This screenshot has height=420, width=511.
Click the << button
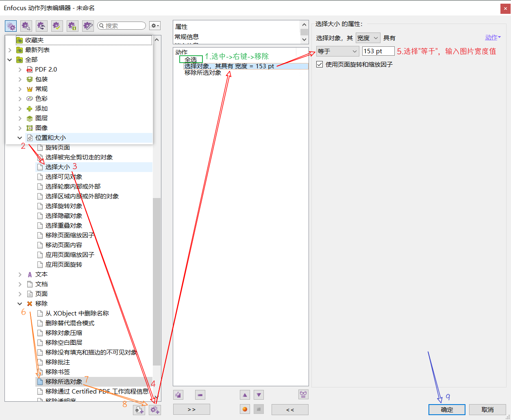click(x=290, y=409)
